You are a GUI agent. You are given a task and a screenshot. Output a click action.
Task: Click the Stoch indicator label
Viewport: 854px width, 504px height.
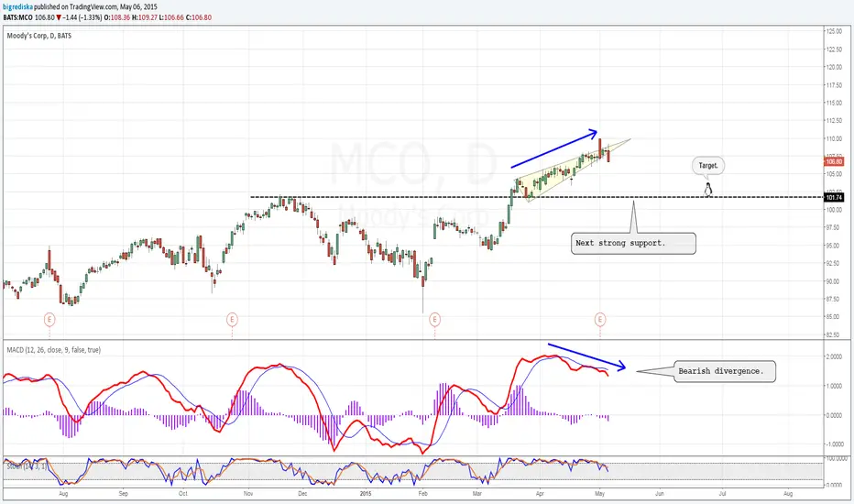[27, 466]
